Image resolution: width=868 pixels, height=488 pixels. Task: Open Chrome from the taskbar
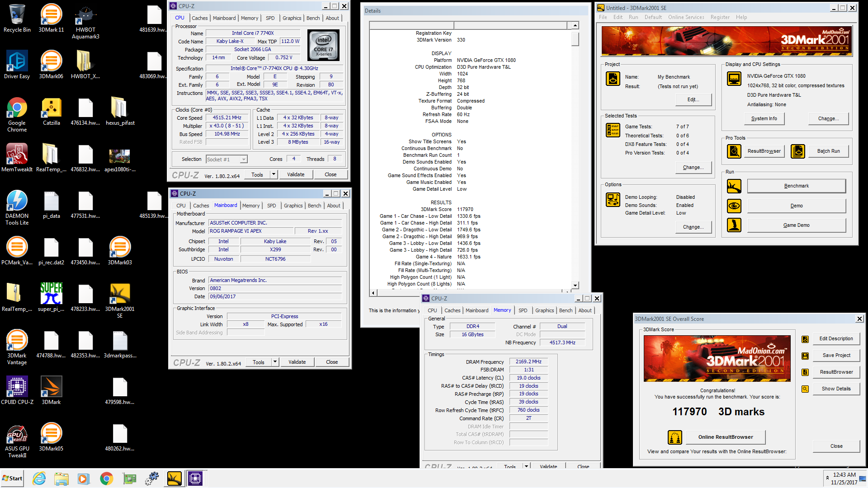(107, 478)
